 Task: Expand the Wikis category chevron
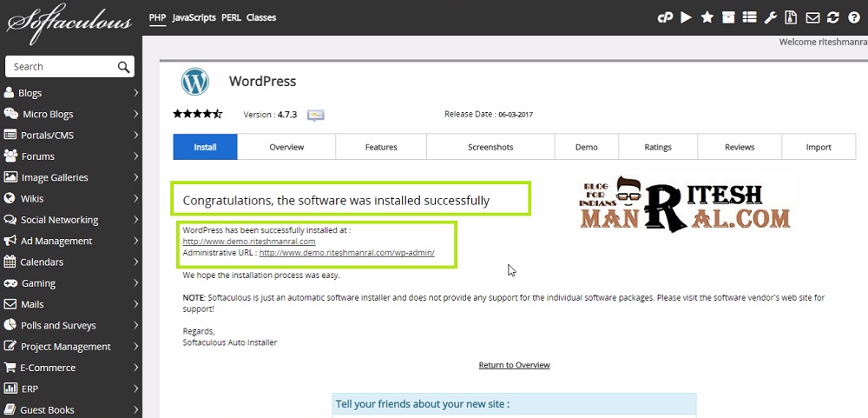[135, 198]
